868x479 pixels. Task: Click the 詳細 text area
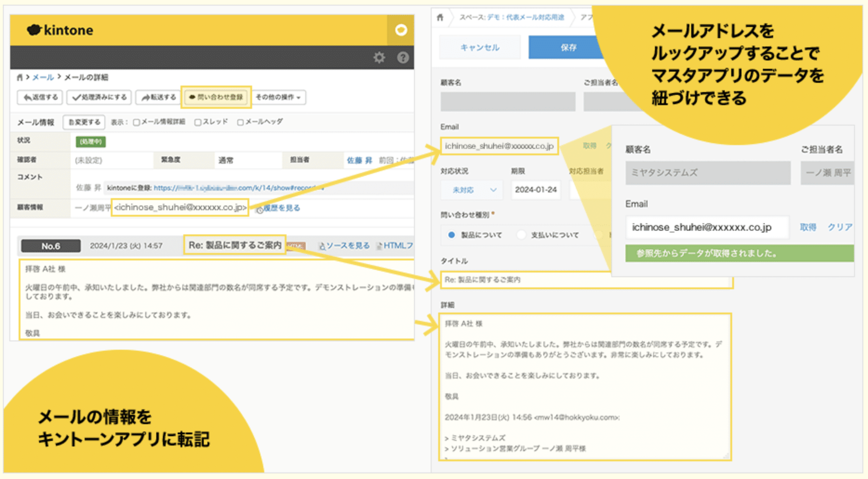[585, 387]
